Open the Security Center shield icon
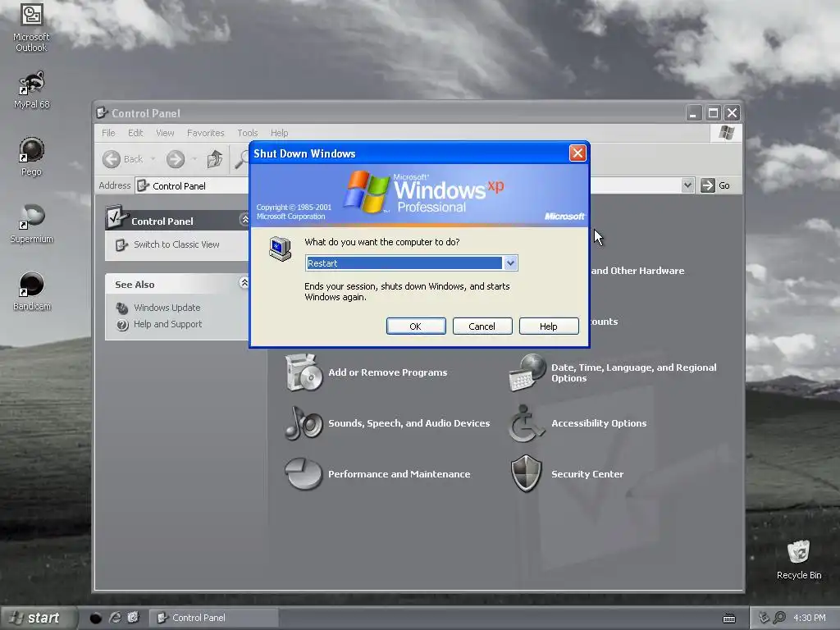The width and height of the screenshot is (840, 630). (526, 473)
